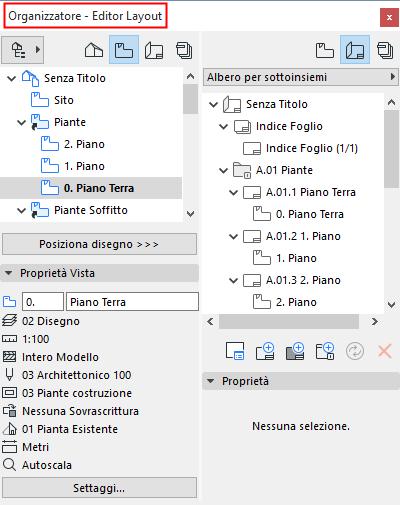Click the layer combination icon '02 Disegno'
400x505 pixels.
tap(9, 321)
